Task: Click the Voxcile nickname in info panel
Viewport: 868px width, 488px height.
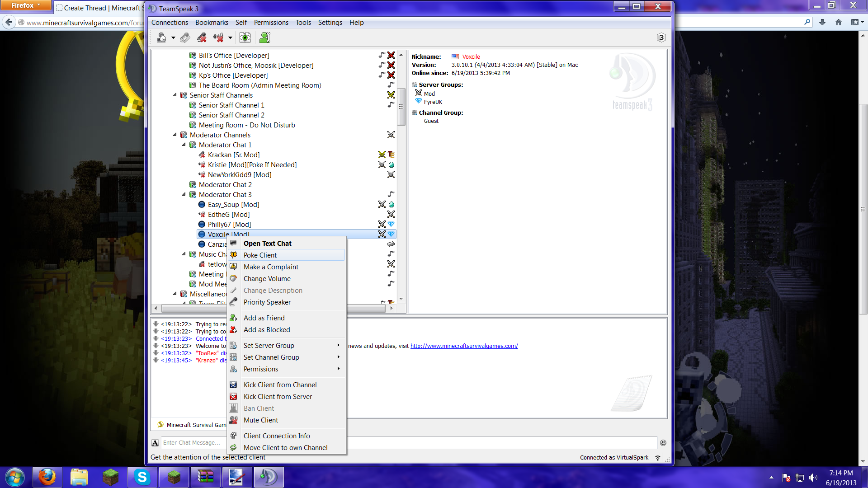Action: (471, 57)
